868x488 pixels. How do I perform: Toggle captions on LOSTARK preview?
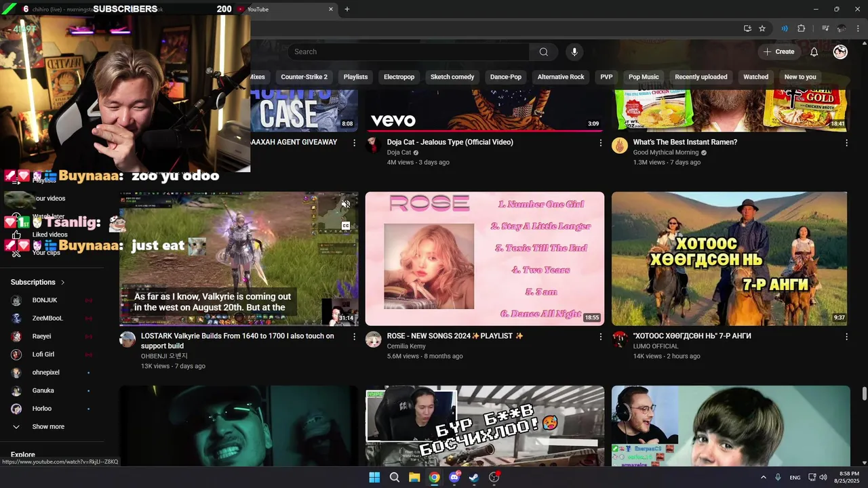pos(345,226)
